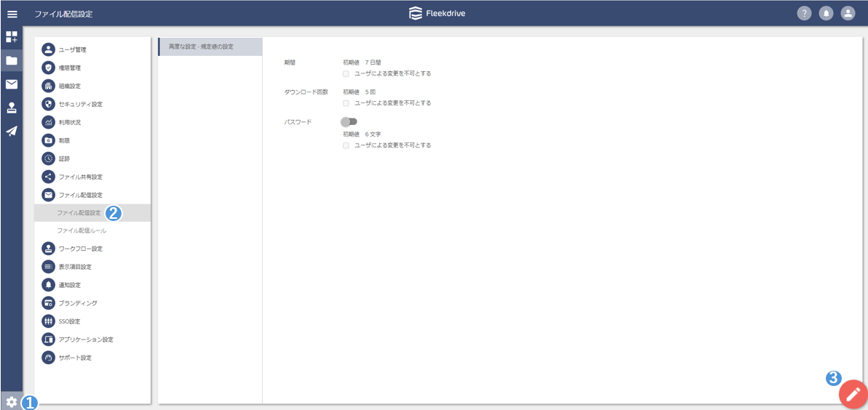Screen dimensions: 868x410
Task: Open the stamp workflow icon in the left rail
Action: pos(12,108)
